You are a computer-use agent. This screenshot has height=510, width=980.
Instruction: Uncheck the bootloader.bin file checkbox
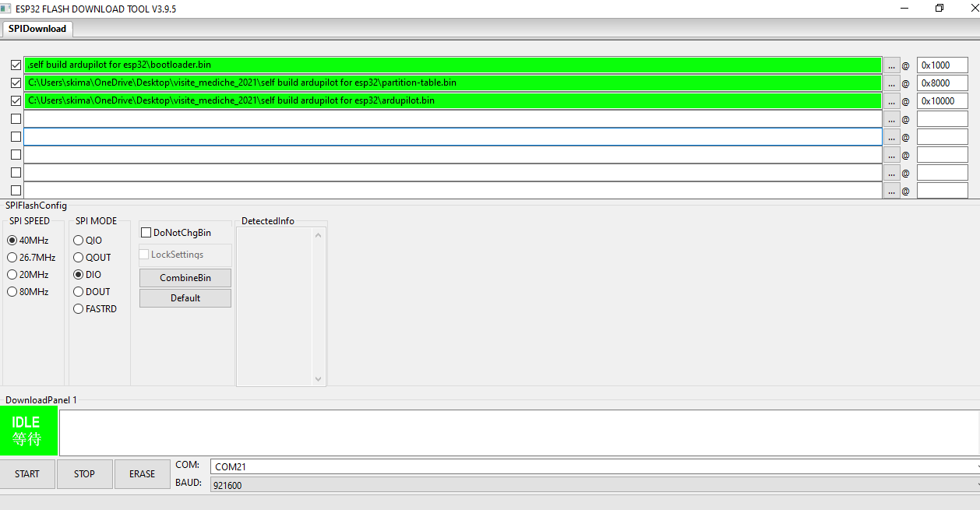pyautogui.click(x=16, y=65)
